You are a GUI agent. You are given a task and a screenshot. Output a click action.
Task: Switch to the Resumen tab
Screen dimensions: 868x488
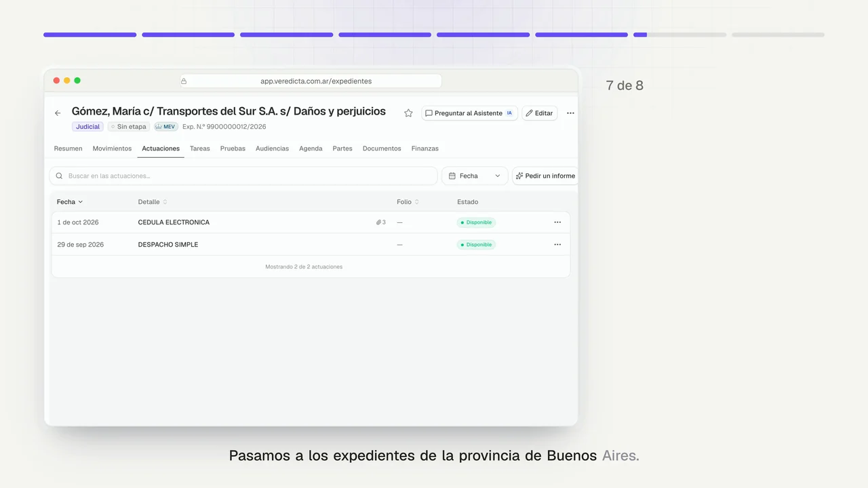tap(68, 148)
